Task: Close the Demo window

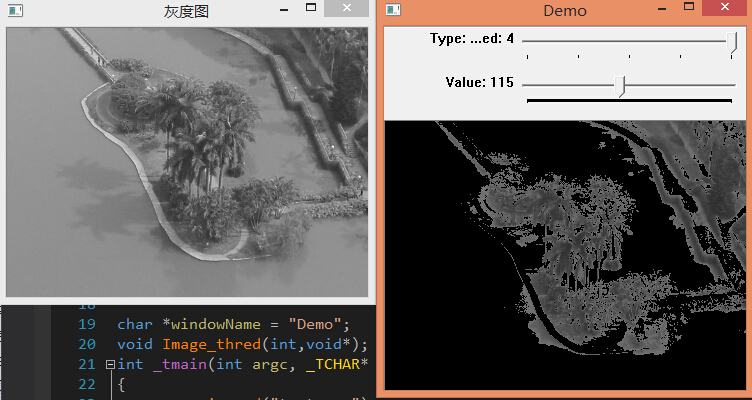Action: pyautogui.click(x=725, y=7)
